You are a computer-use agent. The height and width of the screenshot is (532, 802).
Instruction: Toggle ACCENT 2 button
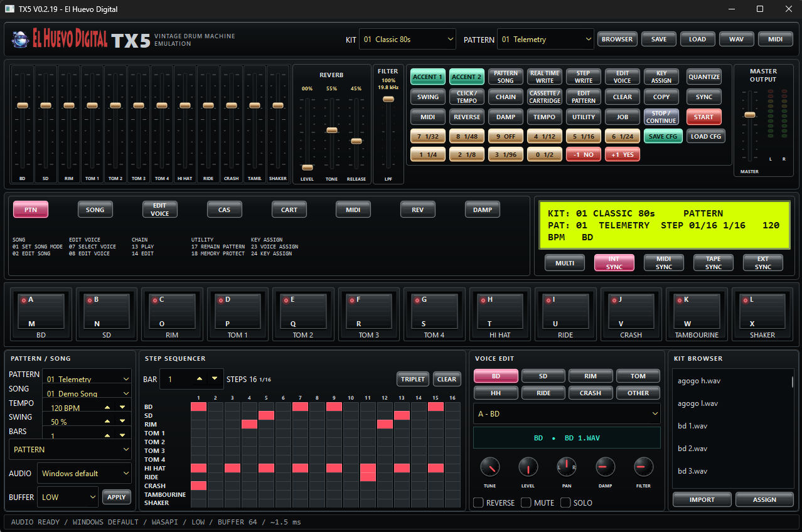[x=467, y=77]
